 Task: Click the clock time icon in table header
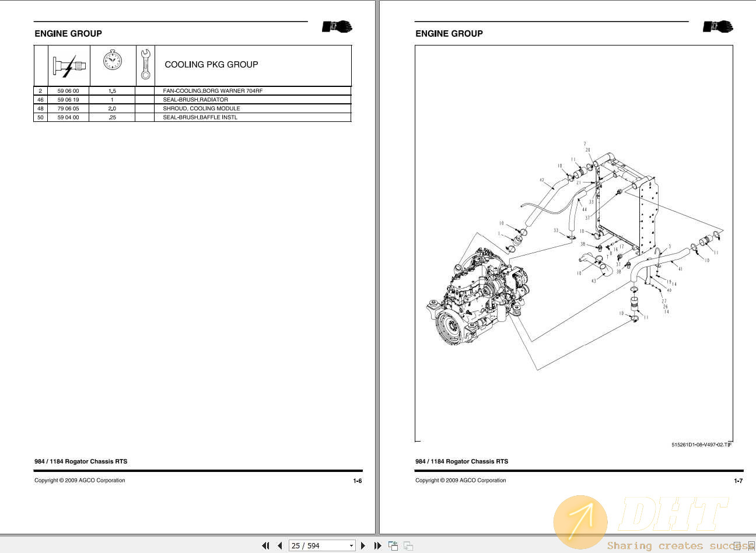point(113,60)
